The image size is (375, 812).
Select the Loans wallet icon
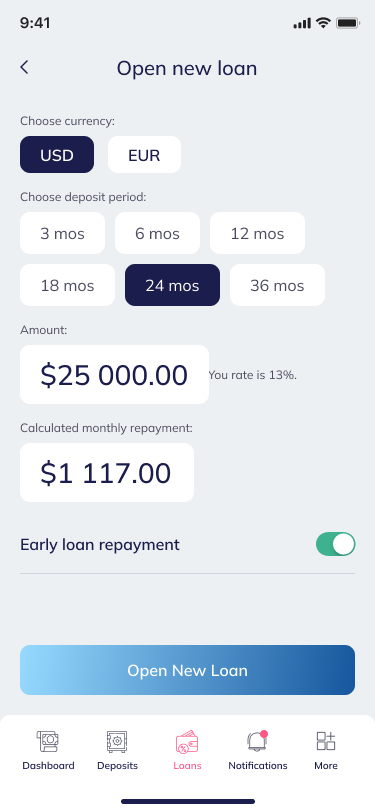point(187,742)
